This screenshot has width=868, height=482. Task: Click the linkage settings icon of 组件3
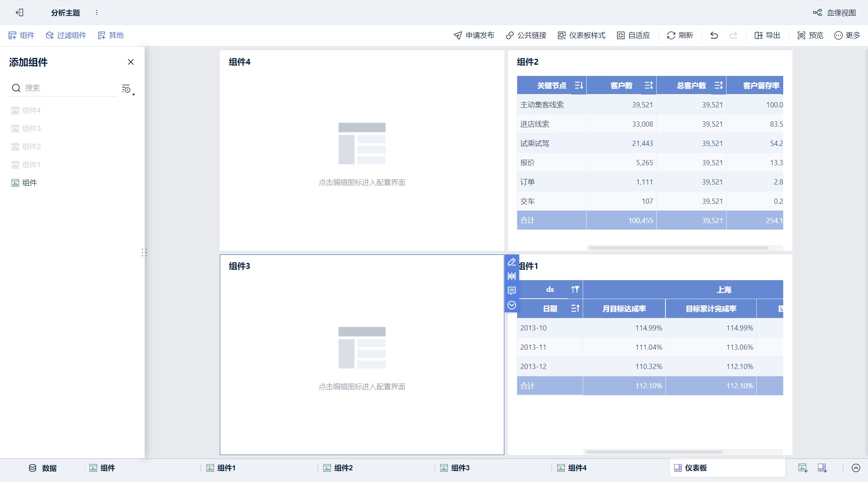tap(512, 276)
